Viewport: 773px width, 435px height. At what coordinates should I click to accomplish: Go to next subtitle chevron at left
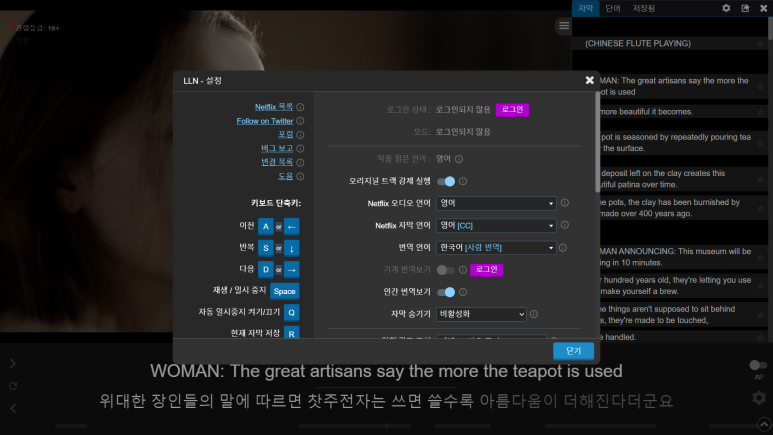tap(13, 363)
